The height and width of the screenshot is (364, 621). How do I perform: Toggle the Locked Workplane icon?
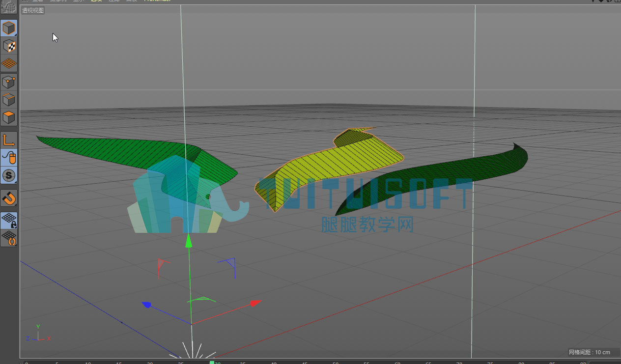(9, 220)
